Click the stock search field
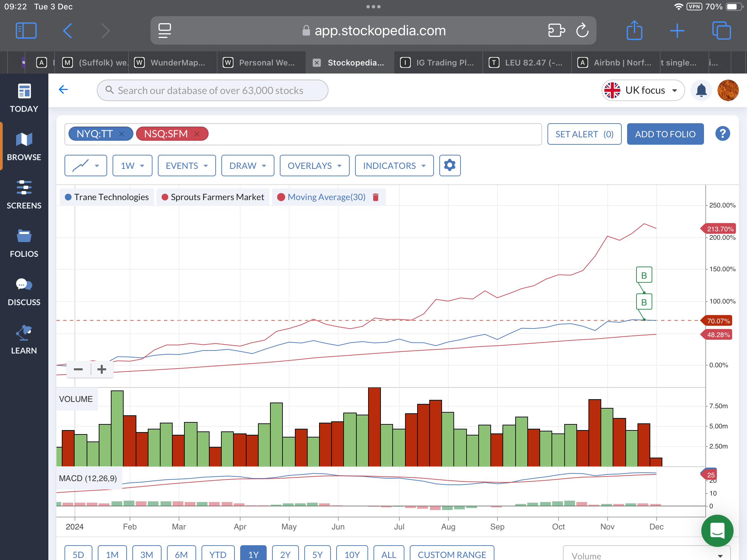Screen dimensions: 747x560 (x=212, y=90)
